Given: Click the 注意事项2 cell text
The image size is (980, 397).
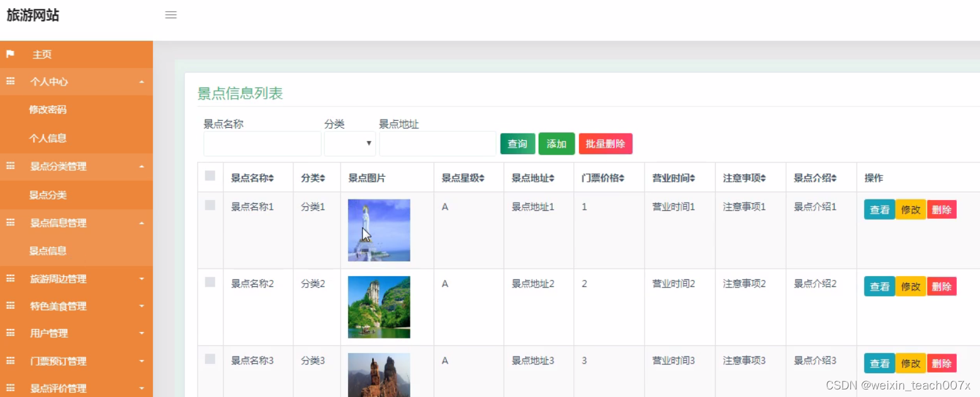Looking at the screenshot, I should pos(745,284).
